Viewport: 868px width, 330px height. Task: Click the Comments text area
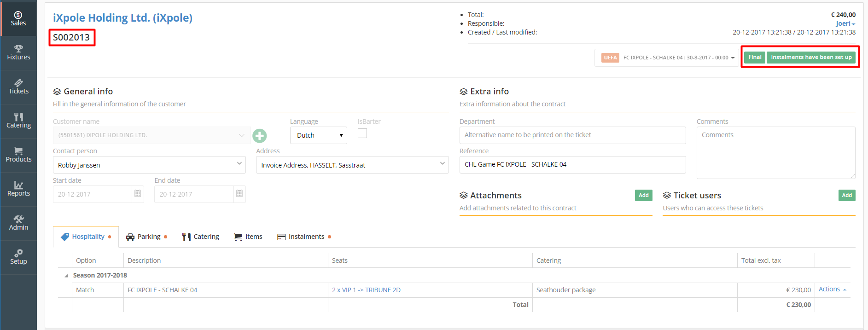coord(776,153)
